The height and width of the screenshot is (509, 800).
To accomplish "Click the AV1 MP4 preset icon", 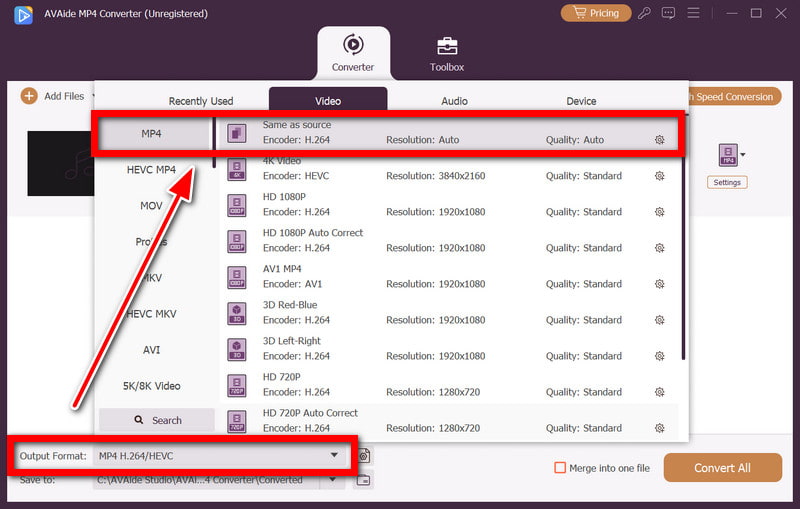I will point(237,278).
